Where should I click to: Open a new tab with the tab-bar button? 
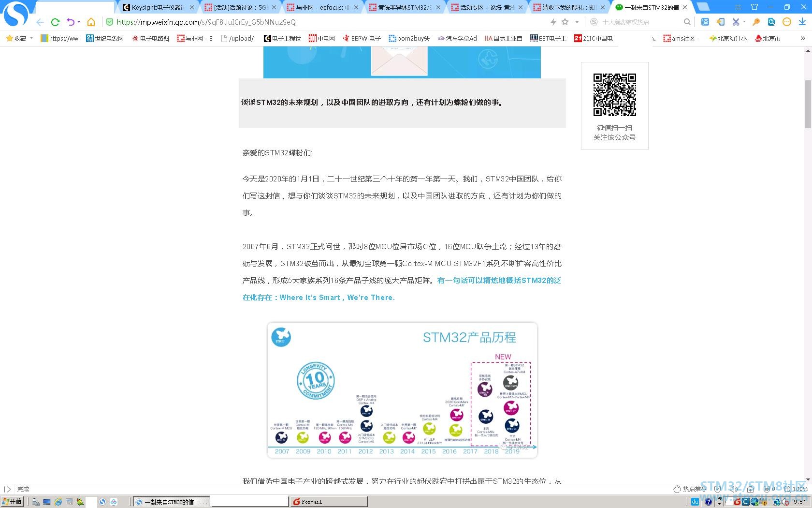pyautogui.click(x=703, y=7)
